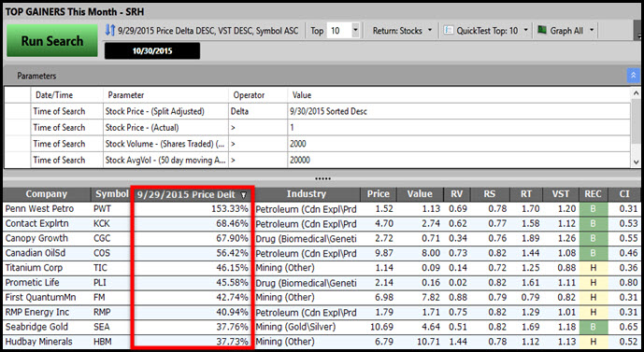
Task: Sort by the RS column header
Action: click(x=490, y=194)
